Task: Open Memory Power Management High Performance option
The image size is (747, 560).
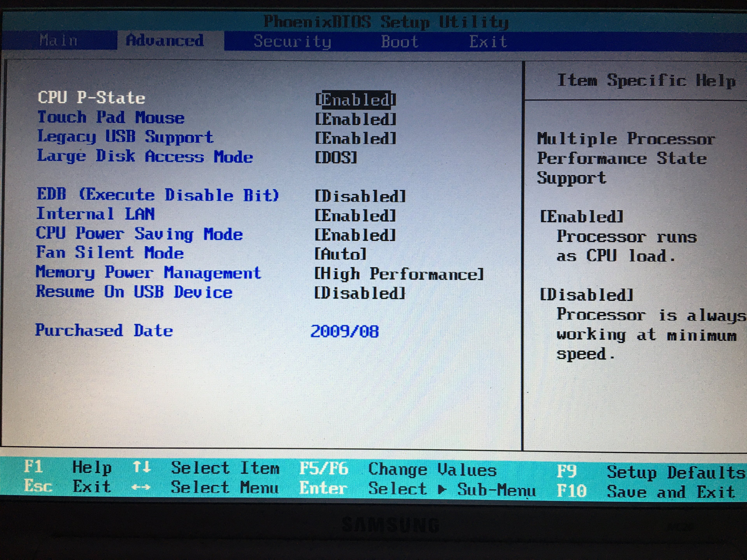Action: click(399, 274)
